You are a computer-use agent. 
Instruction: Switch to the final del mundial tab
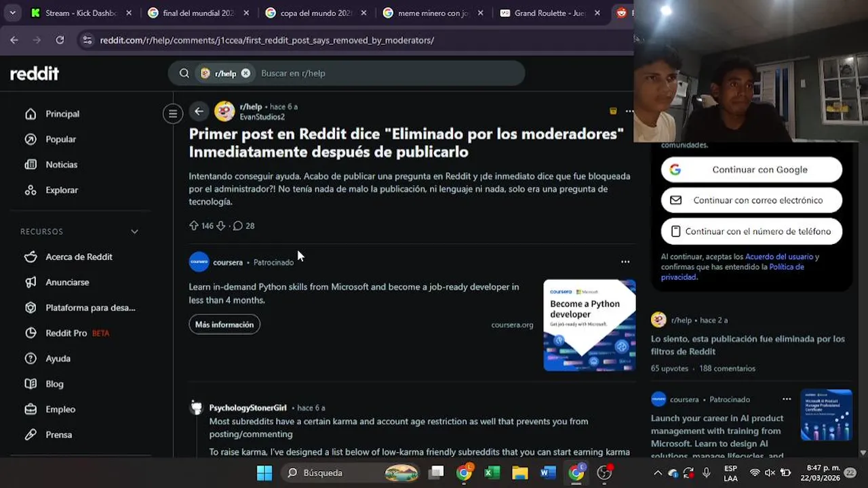(199, 13)
